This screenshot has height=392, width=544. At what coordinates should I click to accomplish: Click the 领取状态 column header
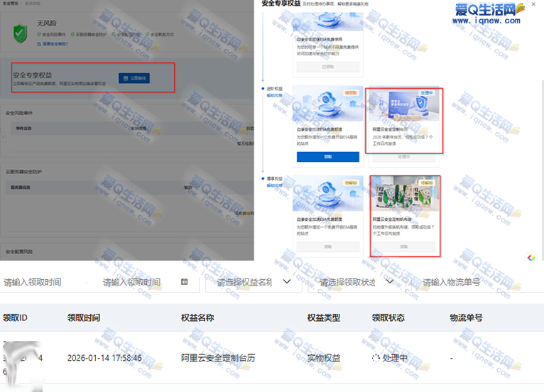(x=388, y=317)
